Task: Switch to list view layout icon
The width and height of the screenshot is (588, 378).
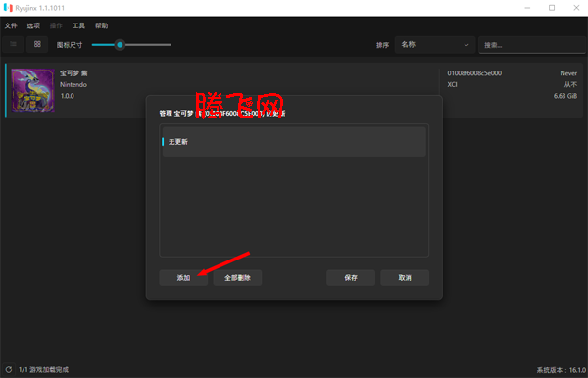Action: [13, 45]
